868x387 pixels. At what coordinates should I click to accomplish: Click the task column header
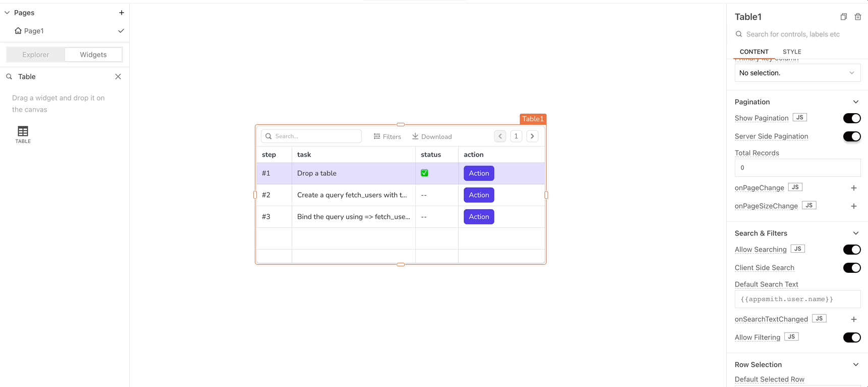(354, 155)
